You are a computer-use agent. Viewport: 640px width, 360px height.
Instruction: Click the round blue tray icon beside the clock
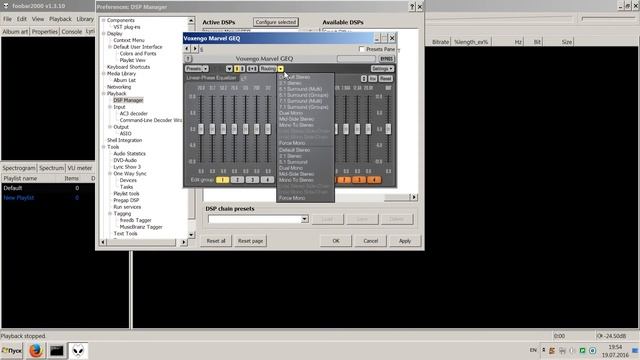click(593, 351)
